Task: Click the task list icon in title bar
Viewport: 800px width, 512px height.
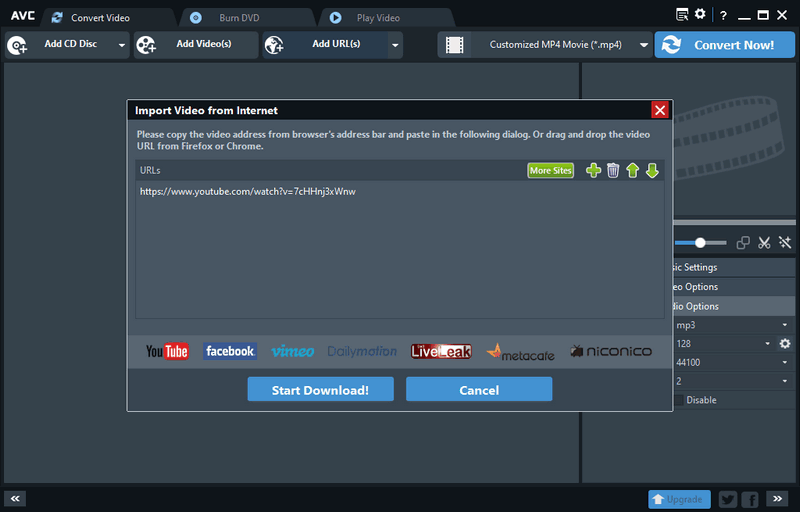Action: tap(682, 14)
